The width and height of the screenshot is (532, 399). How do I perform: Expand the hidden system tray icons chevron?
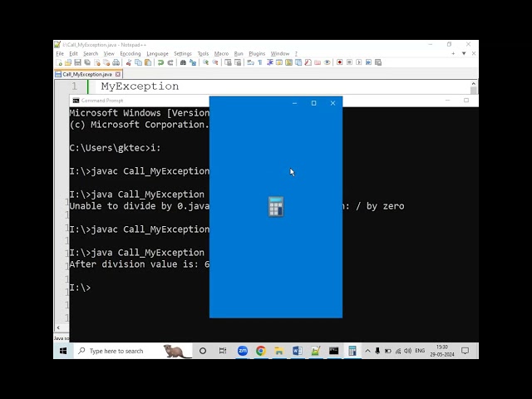[367, 351]
